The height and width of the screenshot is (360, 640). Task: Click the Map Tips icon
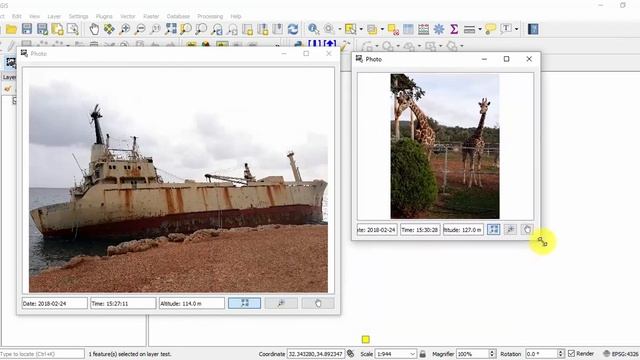[491, 29]
